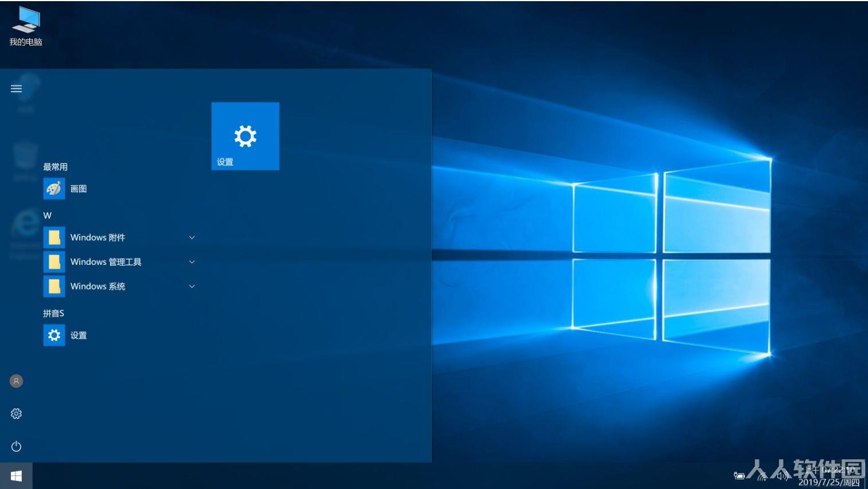868x489 pixels.
Task: Click the battery power tray icon
Action: (x=739, y=475)
